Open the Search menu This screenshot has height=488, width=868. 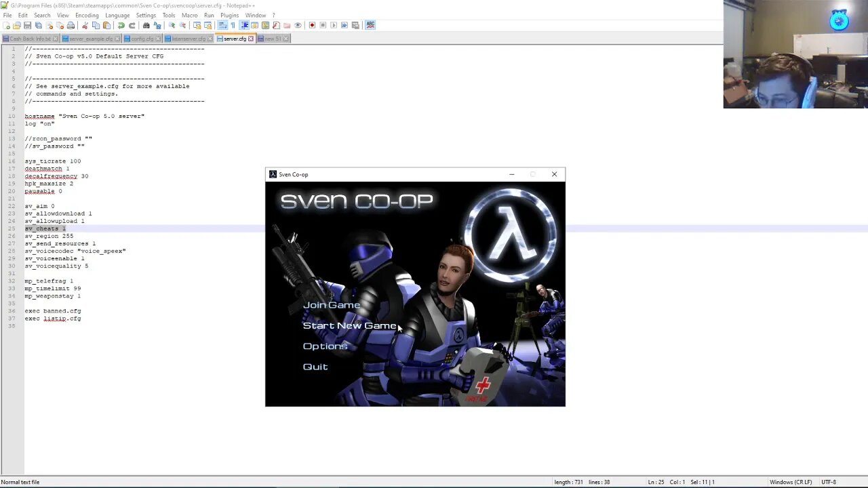[42, 15]
